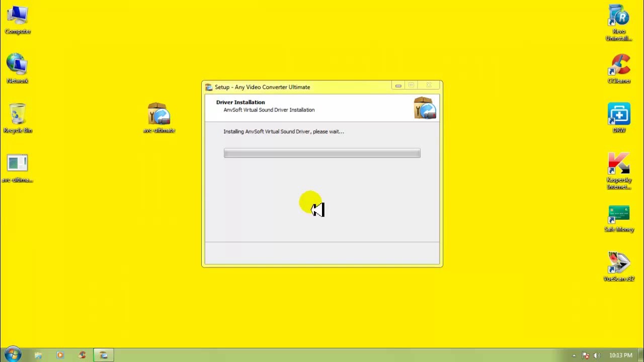This screenshot has height=362, width=644.
Task: Click 'AnvSoft Virtual Sound Driver Installation' subtitle
Action: pos(269,110)
